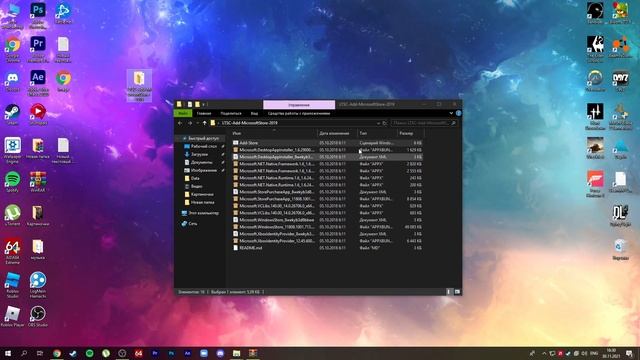Click Explorer help question-mark icon
Image resolution: width=640 pixels, height=360 pixels.
coord(458,113)
